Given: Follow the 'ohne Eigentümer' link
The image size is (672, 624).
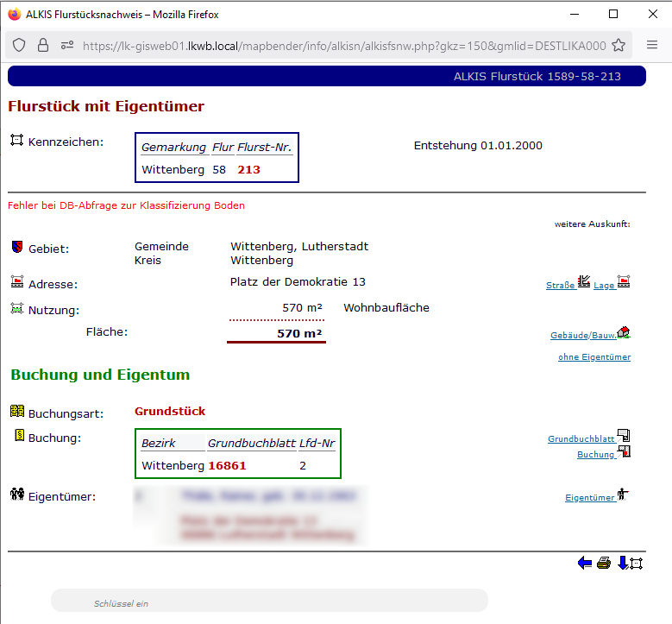Looking at the screenshot, I should [x=593, y=357].
